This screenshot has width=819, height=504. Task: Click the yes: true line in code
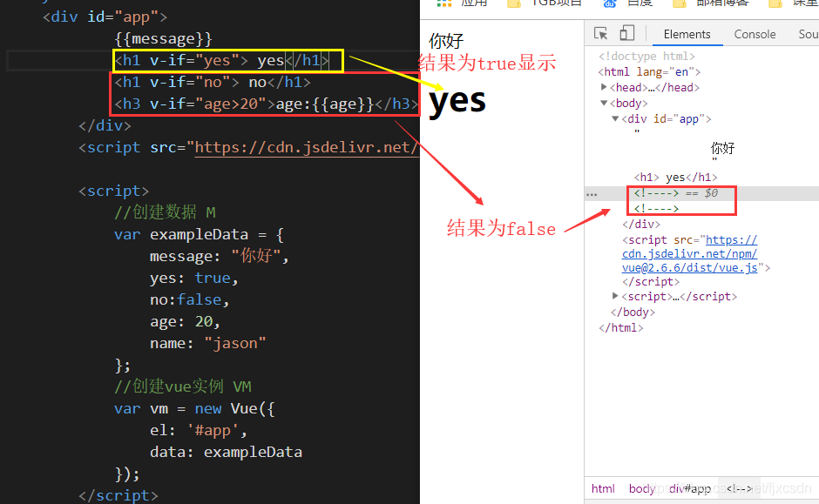(x=193, y=278)
